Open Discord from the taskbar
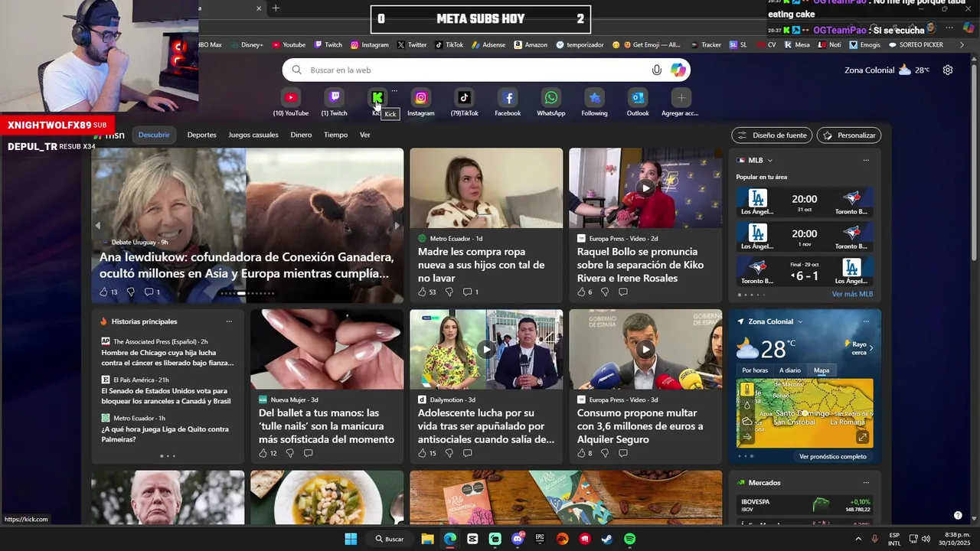Viewport: 980px width, 551px height. click(x=518, y=539)
